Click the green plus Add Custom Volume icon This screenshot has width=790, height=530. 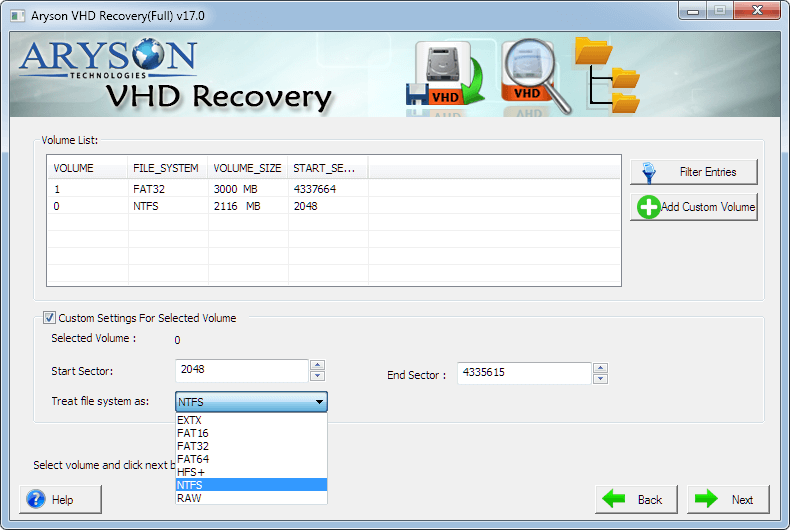(648, 207)
